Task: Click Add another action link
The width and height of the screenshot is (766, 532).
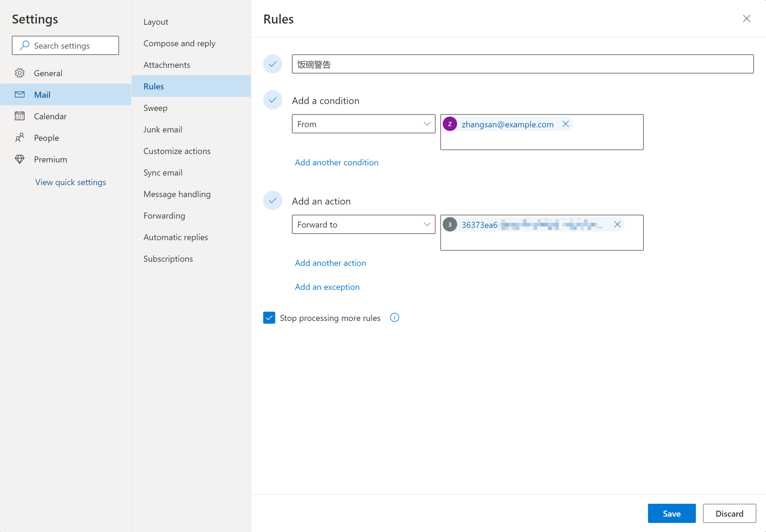Action: pyautogui.click(x=331, y=263)
